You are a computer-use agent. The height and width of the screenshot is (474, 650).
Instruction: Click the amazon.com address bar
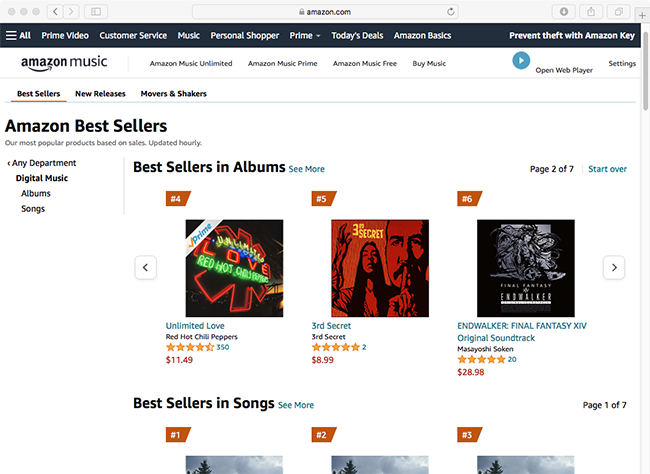pyautogui.click(x=325, y=11)
